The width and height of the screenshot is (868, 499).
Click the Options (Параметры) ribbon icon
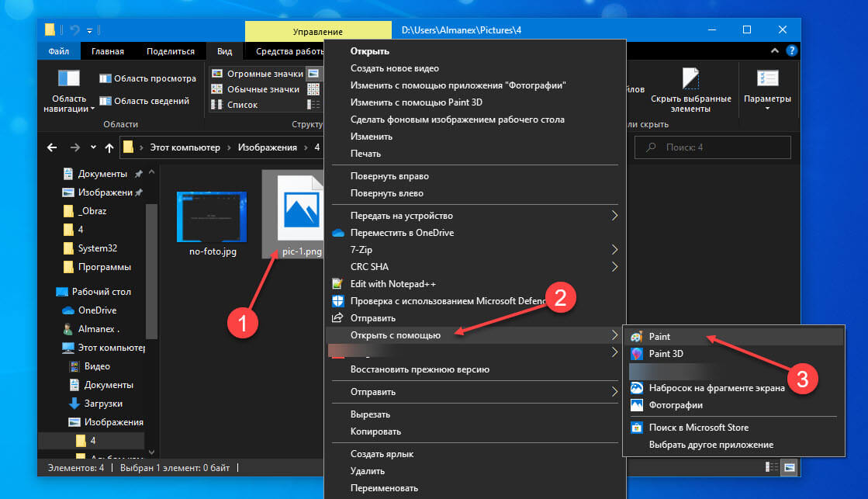pos(767,79)
